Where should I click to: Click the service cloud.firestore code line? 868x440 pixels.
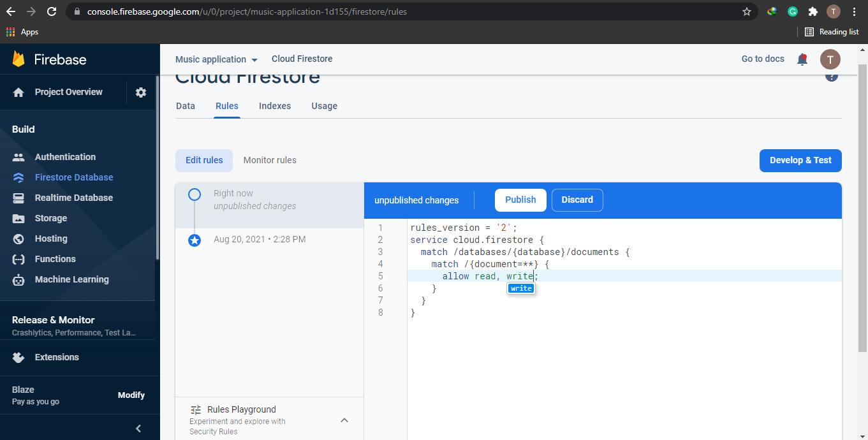(478, 240)
